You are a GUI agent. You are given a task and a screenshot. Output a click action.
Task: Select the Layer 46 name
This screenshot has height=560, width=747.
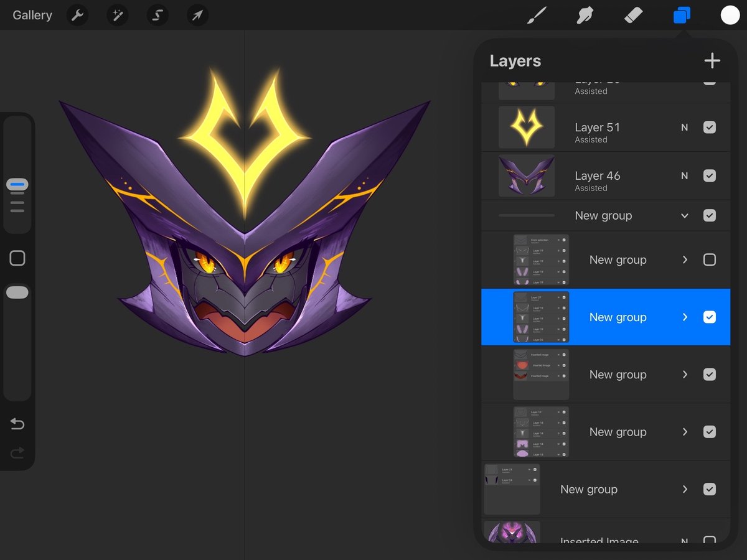tap(597, 175)
